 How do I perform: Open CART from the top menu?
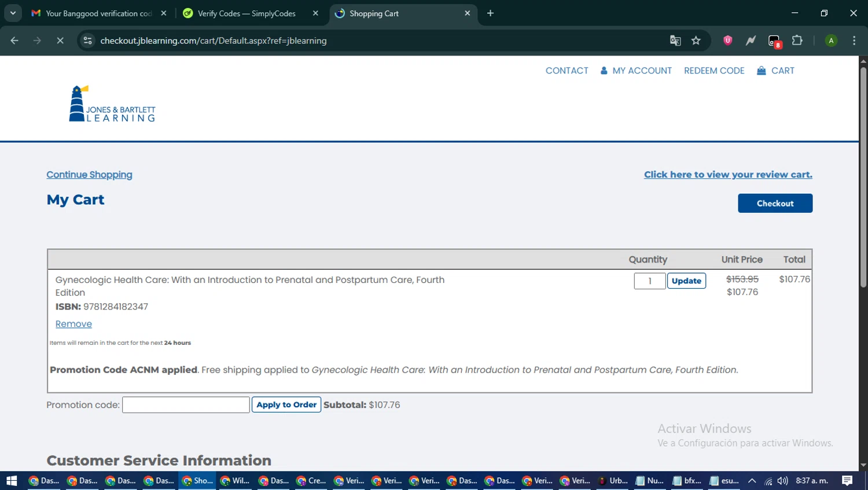776,71
